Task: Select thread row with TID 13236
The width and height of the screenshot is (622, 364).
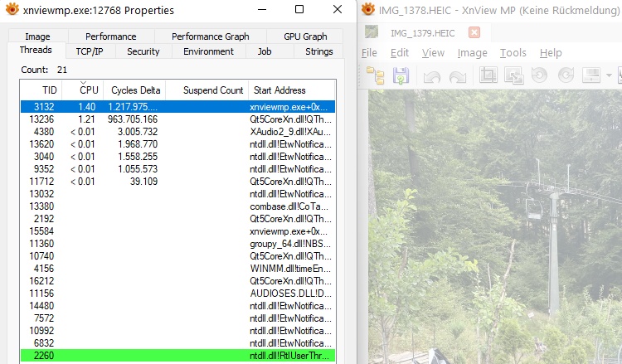Action: (x=177, y=119)
